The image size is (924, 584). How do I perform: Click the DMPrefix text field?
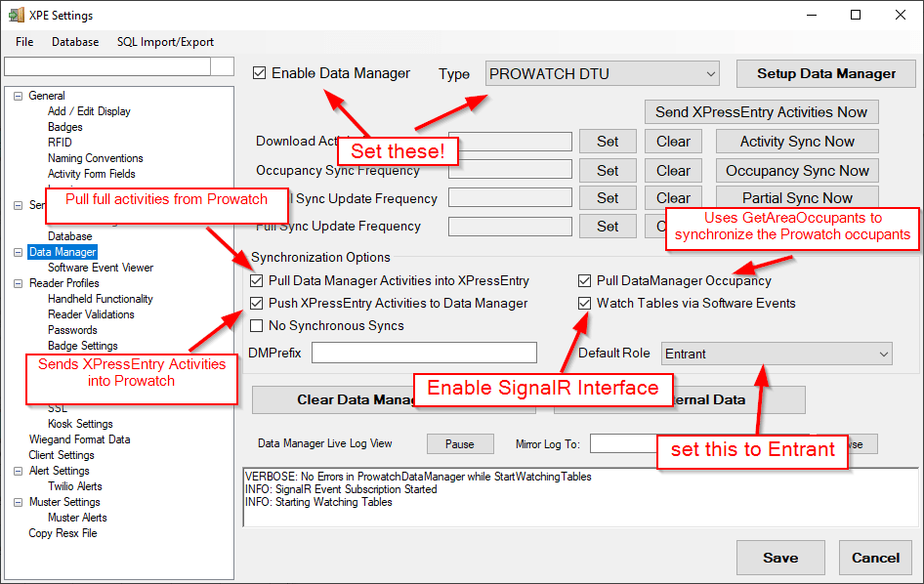(x=424, y=353)
